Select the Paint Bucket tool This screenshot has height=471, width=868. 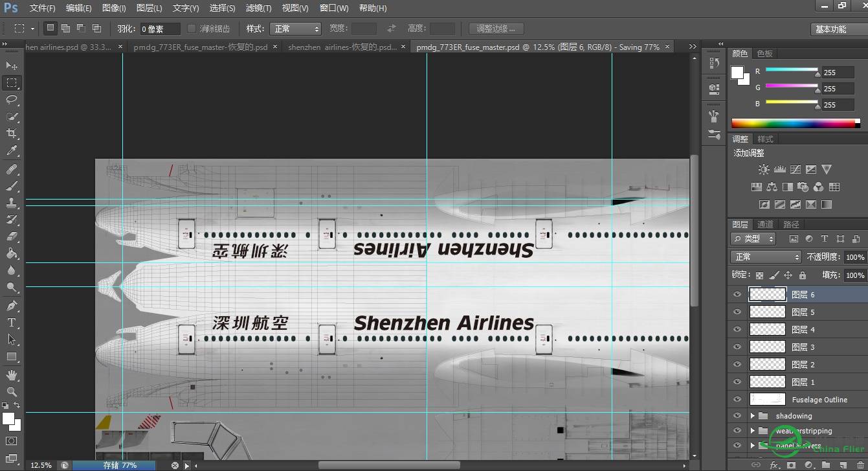(12, 254)
